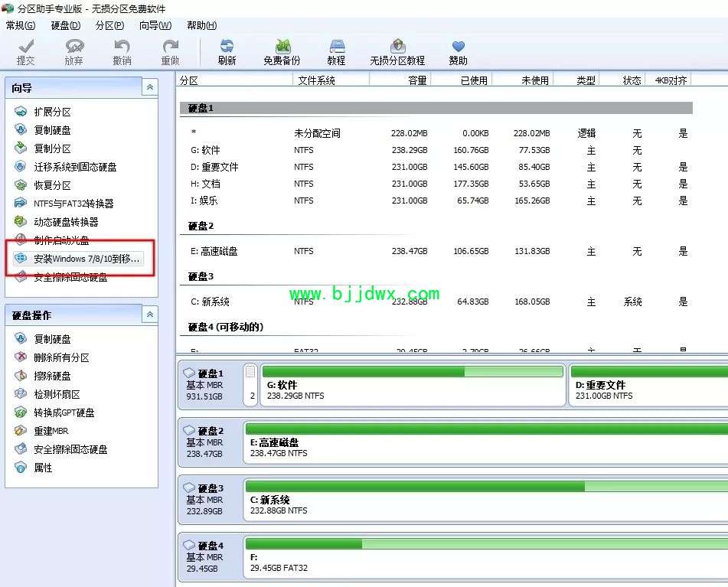Click the 赞助 heart icon
The height and width of the screenshot is (587, 728).
click(458, 52)
